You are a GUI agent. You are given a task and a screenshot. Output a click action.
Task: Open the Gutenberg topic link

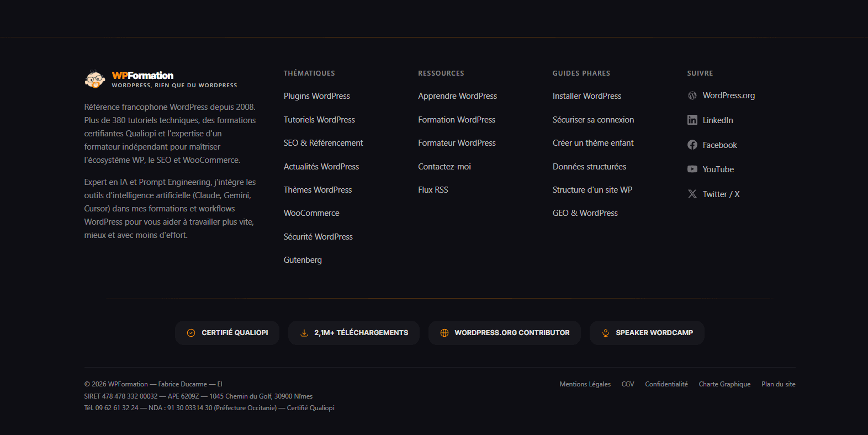click(303, 260)
